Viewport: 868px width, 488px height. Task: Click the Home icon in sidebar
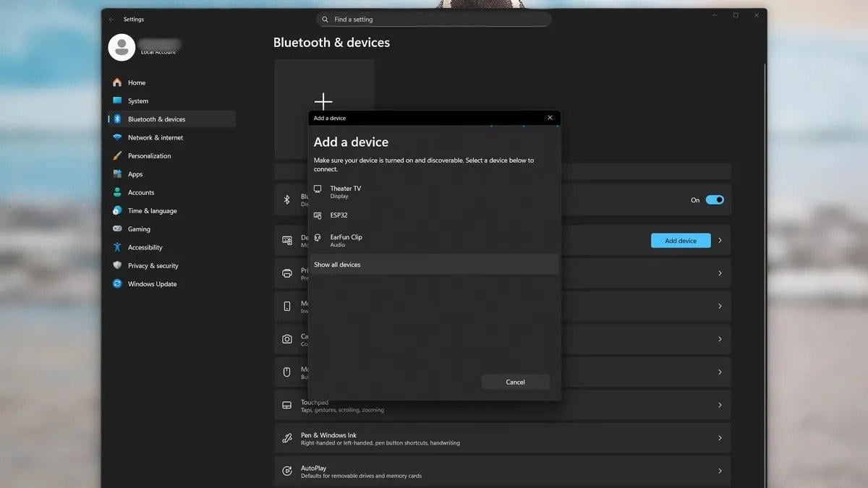pyautogui.click(x=117, y=82)
